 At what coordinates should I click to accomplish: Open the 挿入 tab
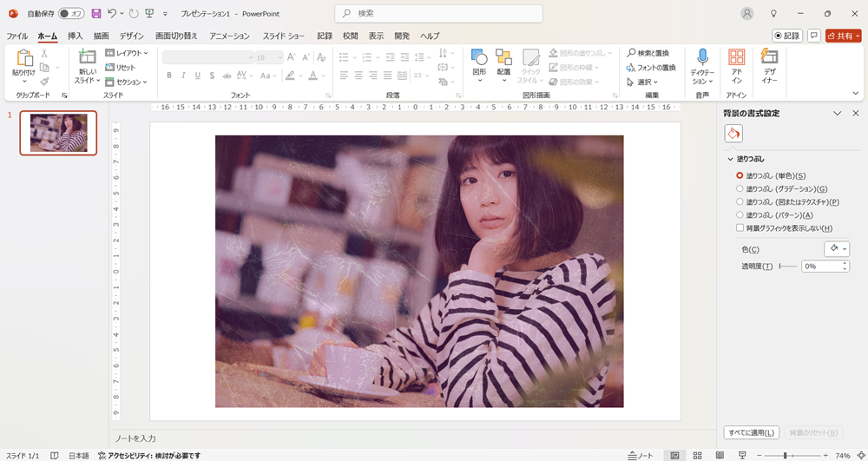pyautogui.click(x=76, y=36)
